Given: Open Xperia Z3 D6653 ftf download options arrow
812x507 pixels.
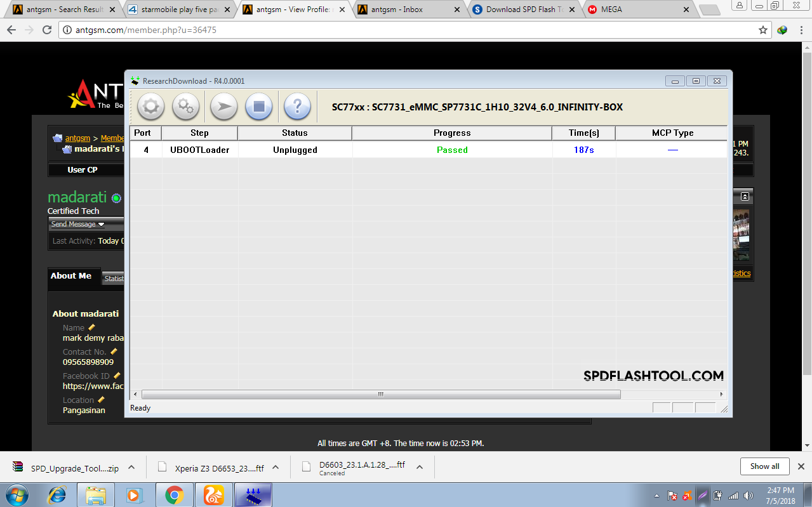Looking at the screenshot, I should coord(276,467).
